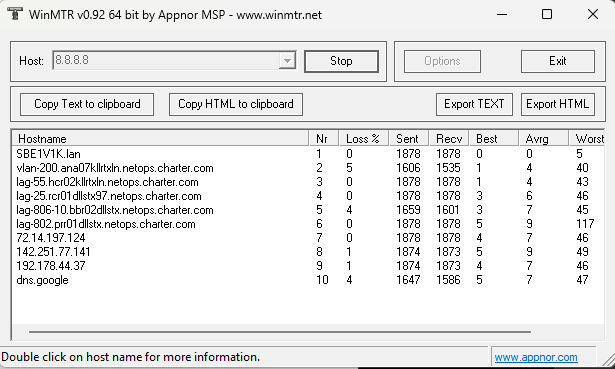This screenshot has width=615, height=369.
Task: Click the Loss % column header
Action: pyautogui.click(x=364, y=138)
